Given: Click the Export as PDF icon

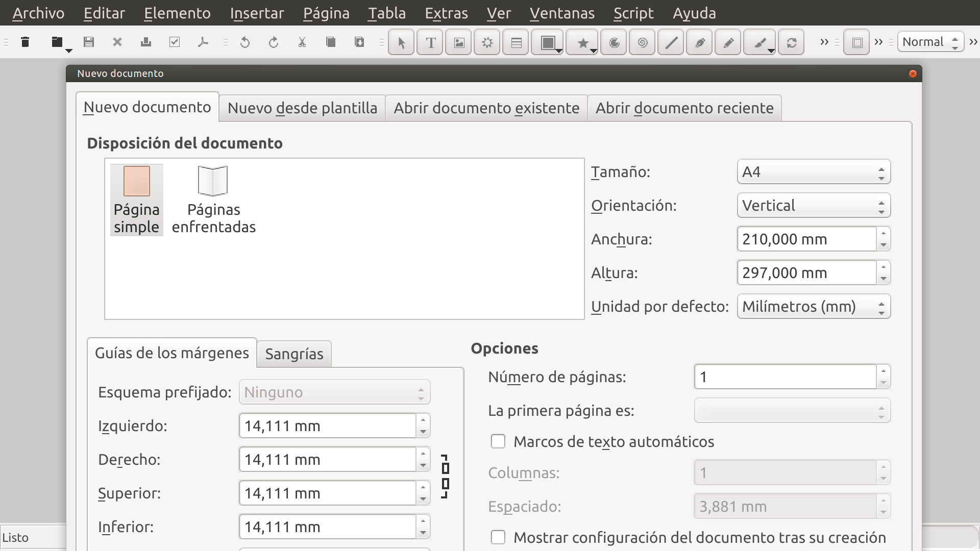Looking at the screenshot, I should pyautogui.click(x=203, y=42).
